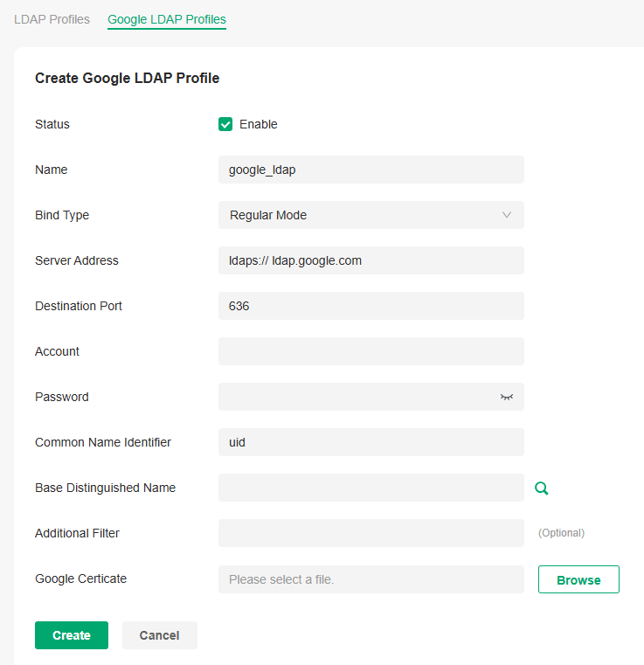Screen dimensions: 644x665
Task: Click the 'Please select a file.' field
Action: tap(371, 579)
